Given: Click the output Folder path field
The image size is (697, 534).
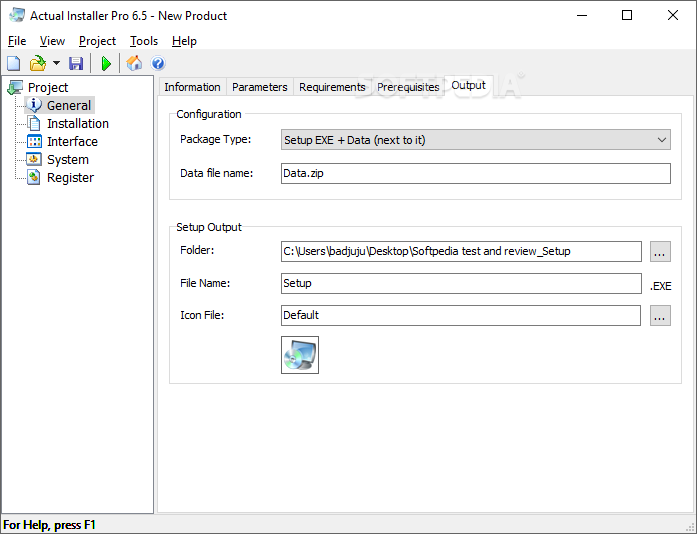Looking at the screenshot, I should click(461, 251).
